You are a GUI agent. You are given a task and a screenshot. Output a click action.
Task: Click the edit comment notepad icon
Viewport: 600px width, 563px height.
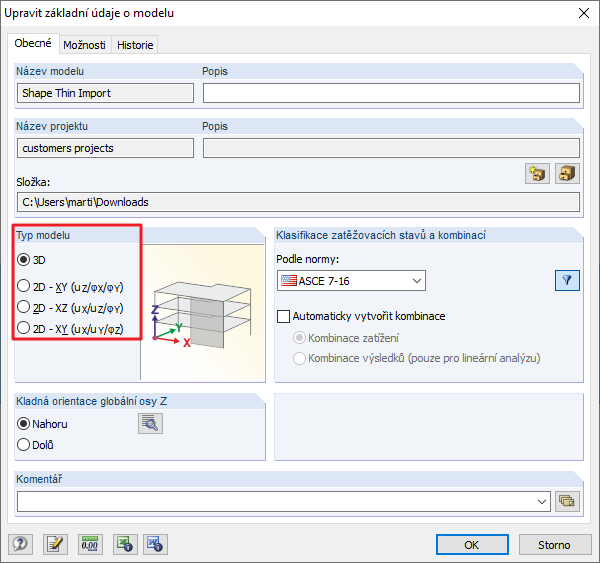55,544
